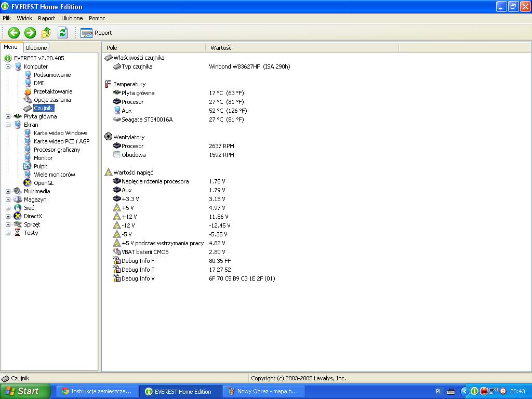Viewport: 532px width, 399px height.
Task: Click the Sieć globe icon
Action: pyautogui.click(x=18, y=208)
